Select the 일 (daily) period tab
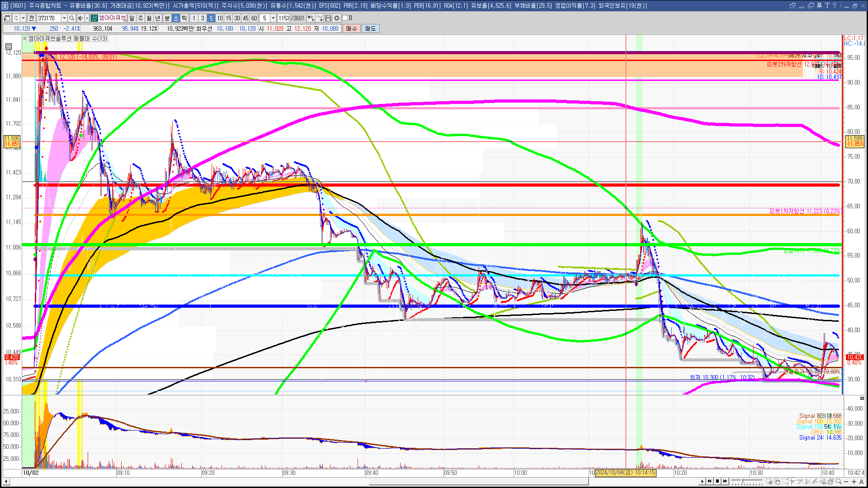Viewport: 868px width, 488px height. pyautogui.click(x=132, y=18)
